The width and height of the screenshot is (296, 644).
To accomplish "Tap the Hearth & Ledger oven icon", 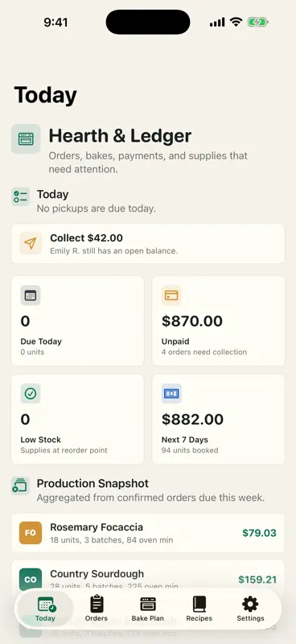I will click(26, 138).
